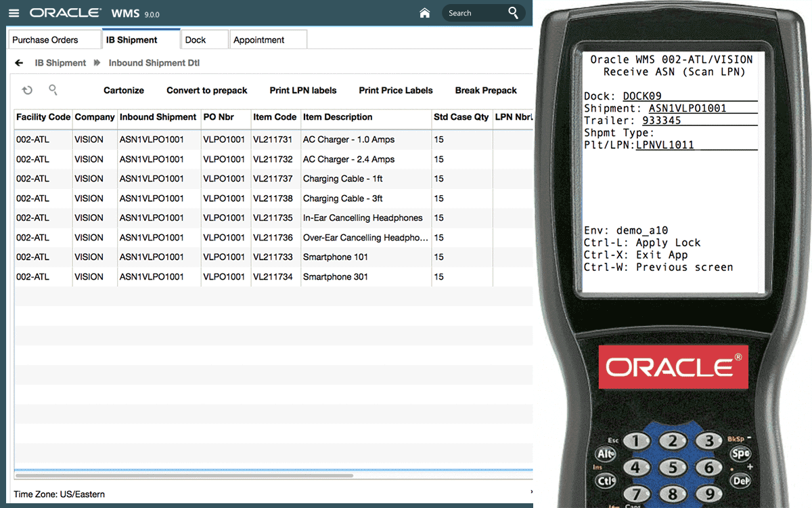This screenshot has height=508, width=812.
Task: Click the Cartonize button
Action: click(124, 90)
